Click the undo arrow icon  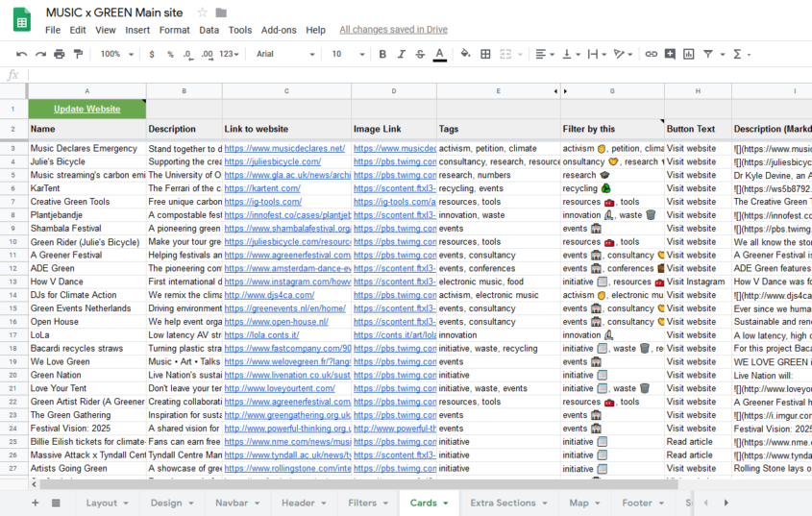[x=22, y=54]
